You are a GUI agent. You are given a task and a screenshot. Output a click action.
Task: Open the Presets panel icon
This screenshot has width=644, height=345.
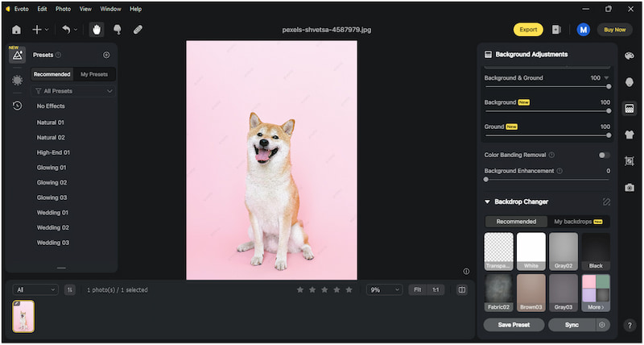(x=17, y=55)
